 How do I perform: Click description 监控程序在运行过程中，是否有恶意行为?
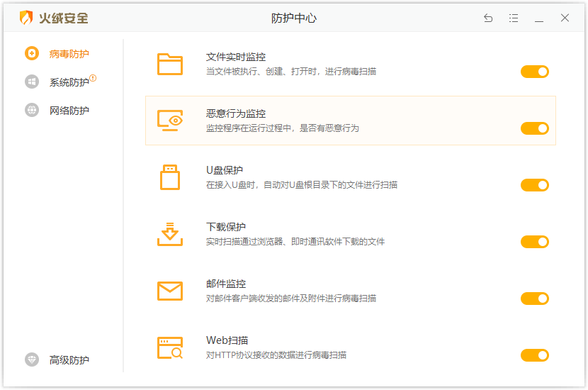283,128
